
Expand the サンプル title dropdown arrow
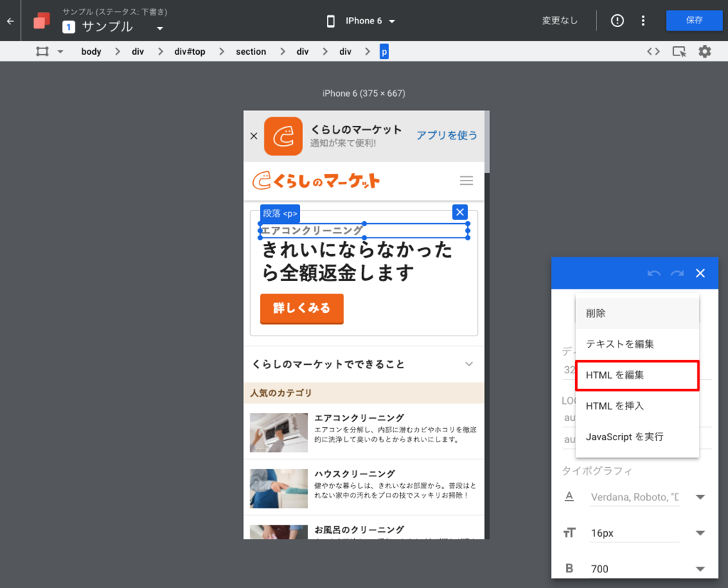pos(159,27)
